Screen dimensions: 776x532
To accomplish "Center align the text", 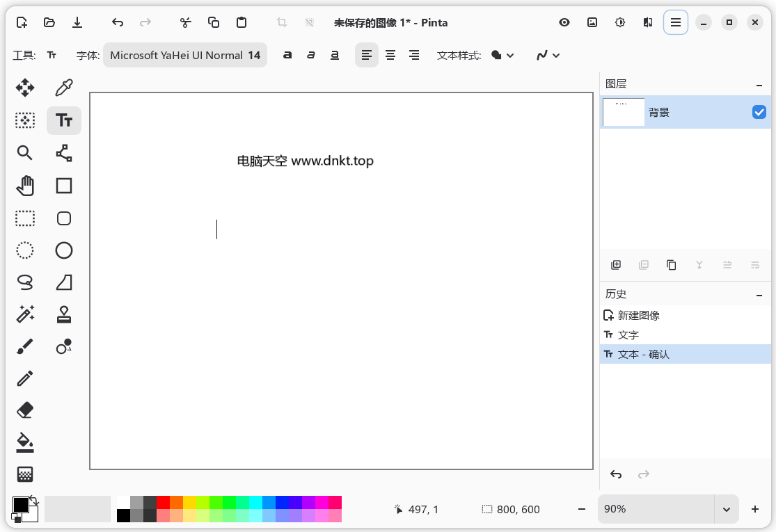I will click(390, 55).
